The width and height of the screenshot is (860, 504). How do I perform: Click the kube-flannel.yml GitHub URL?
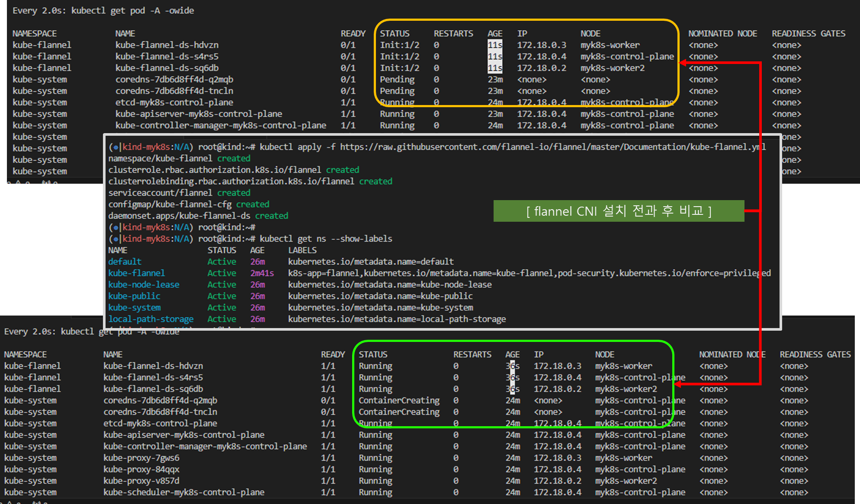pyautogui.click(x=552, y=147)
